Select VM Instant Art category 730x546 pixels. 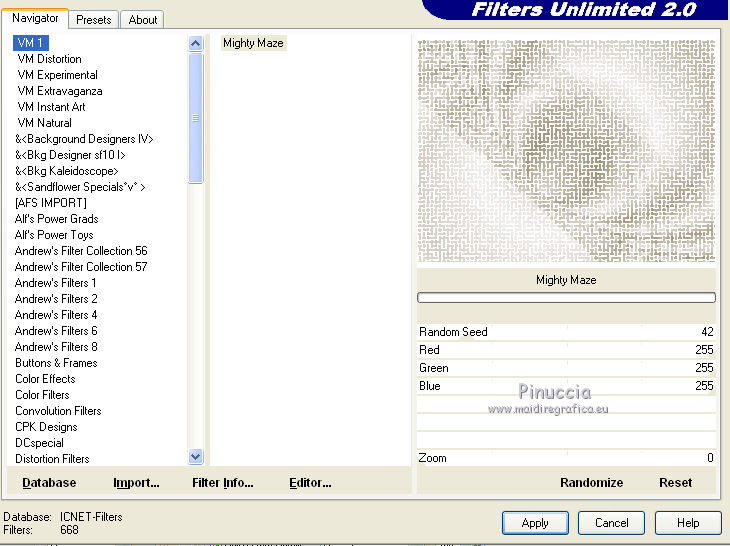click(x=51, y=107)
